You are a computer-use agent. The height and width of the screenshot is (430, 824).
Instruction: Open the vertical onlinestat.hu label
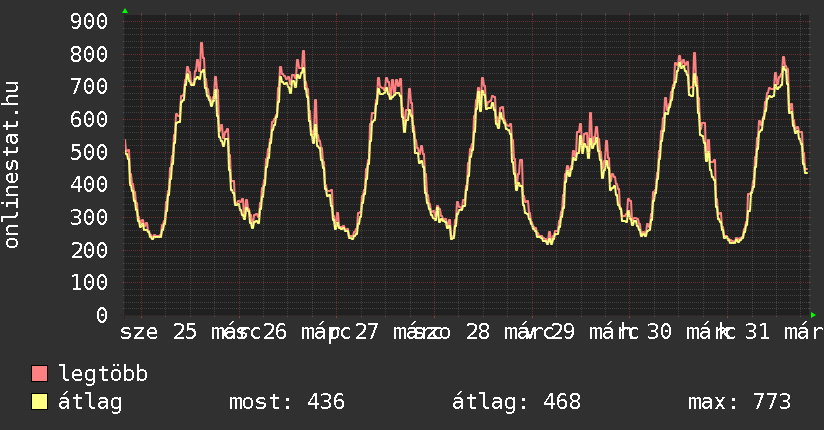(12, 166)
